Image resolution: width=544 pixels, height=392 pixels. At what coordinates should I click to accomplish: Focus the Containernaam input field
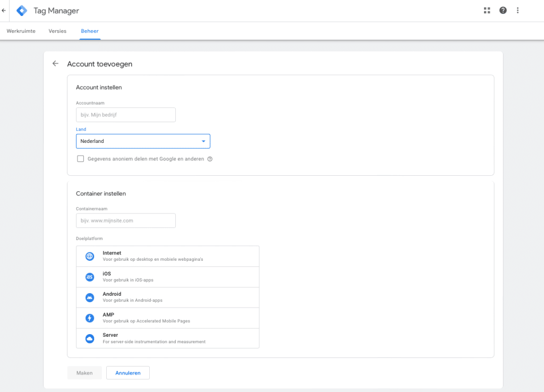(126, 220)
